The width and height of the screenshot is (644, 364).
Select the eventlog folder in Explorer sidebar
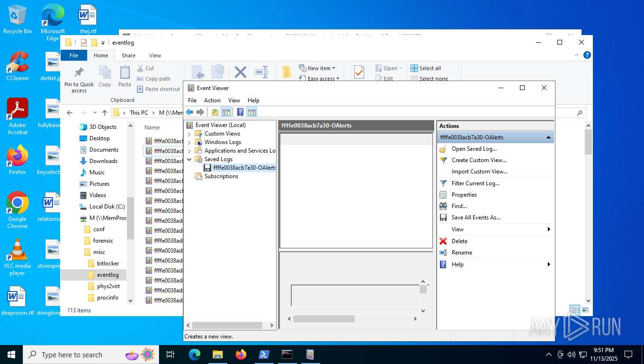pos(108,275)
